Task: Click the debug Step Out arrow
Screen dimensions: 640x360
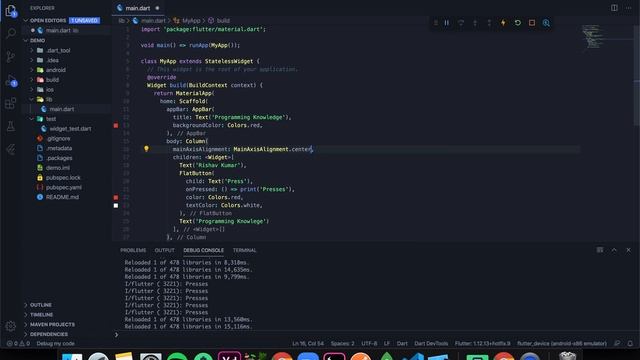Action: (489, 23)
